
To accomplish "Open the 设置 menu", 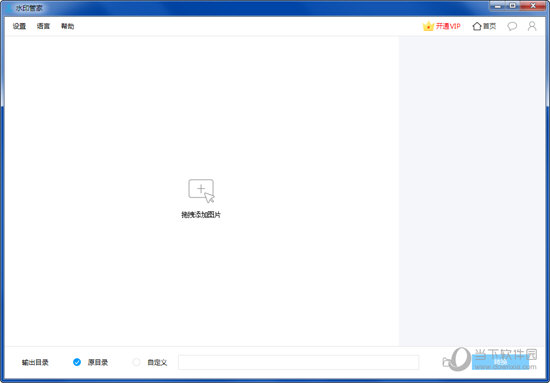I will (19, 26).
